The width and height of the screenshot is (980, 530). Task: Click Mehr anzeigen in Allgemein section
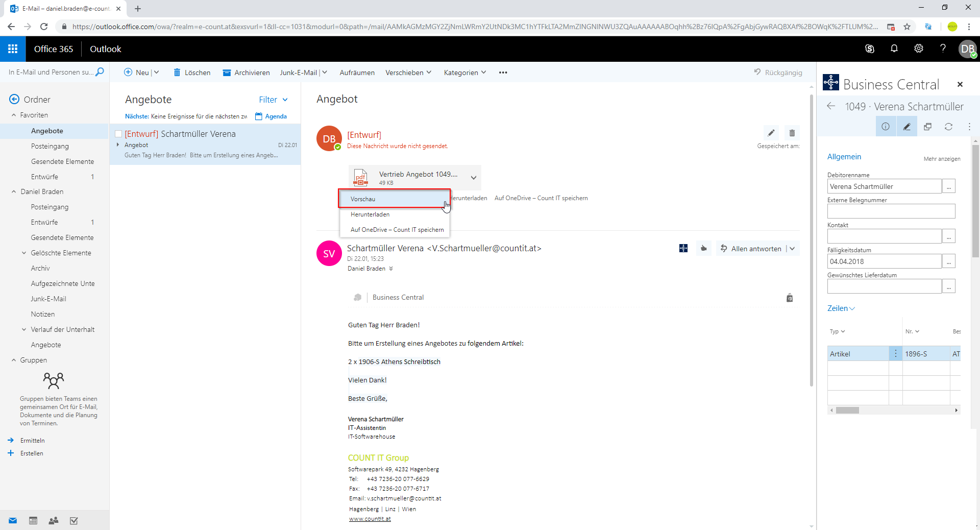pyautogui.click(x=942, y=159)
